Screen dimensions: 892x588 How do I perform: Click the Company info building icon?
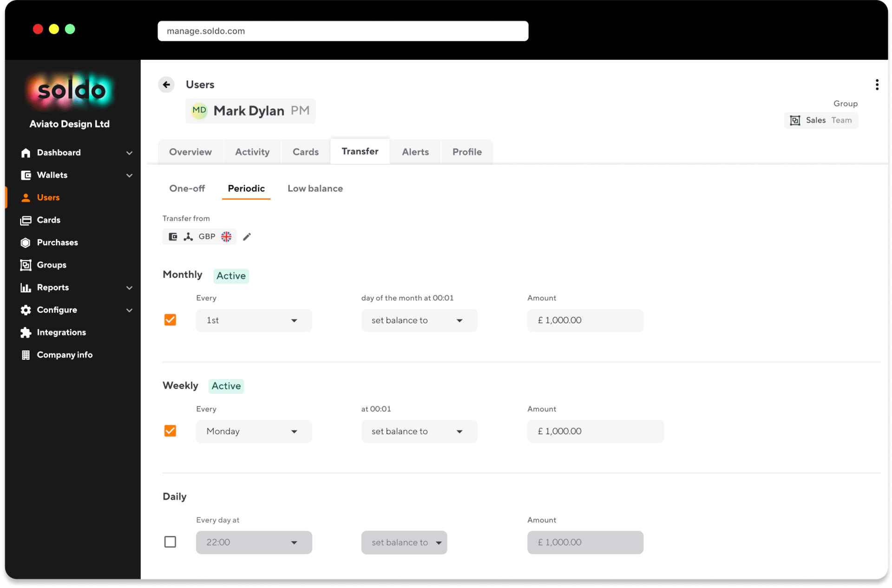click(x=26, y=355)
